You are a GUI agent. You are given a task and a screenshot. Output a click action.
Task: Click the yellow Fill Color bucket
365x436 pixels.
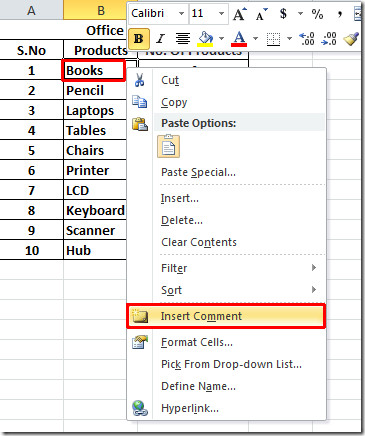tap(205, 39)
